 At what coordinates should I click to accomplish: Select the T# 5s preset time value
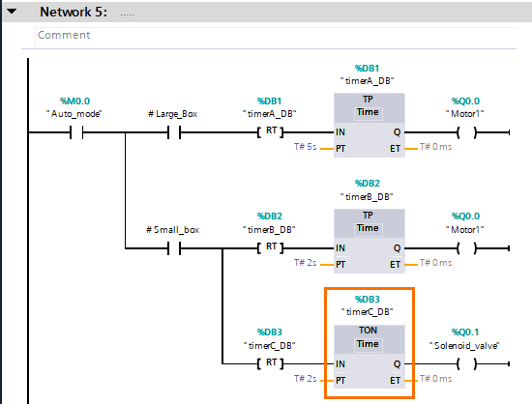[306, 147]
